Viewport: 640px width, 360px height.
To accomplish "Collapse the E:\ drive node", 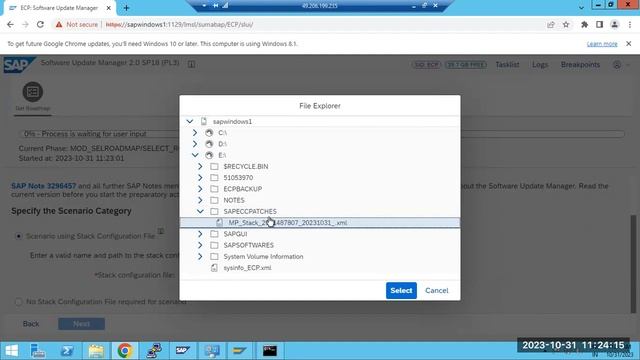I will tap(195, 155).
